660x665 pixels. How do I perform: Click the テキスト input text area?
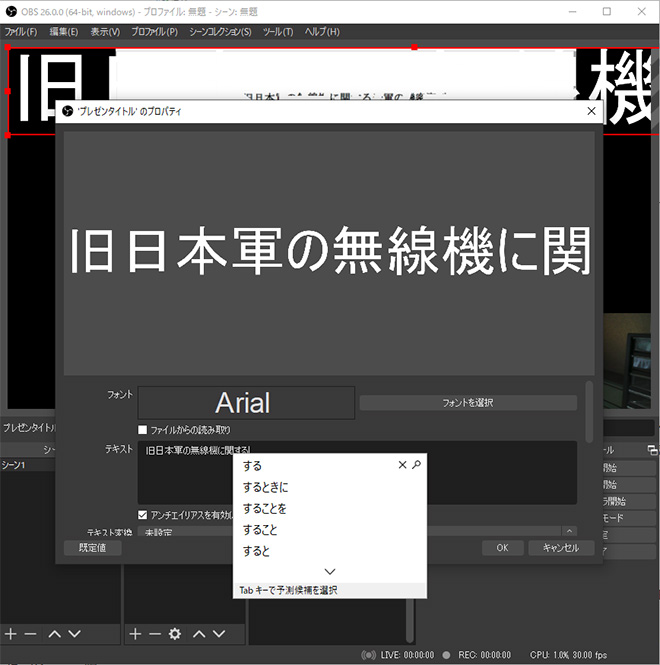[x=357, y=472]
